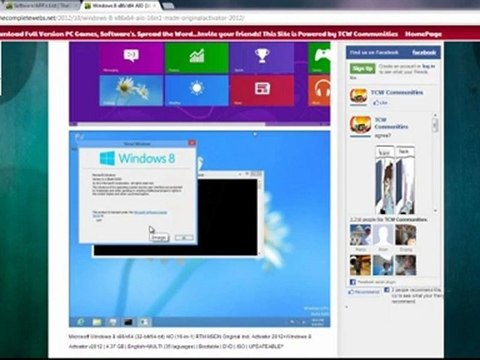Click TCW Communities avatar beside agree? post
This screenshot has width=480, height=360.
click(x=360, y=126)
